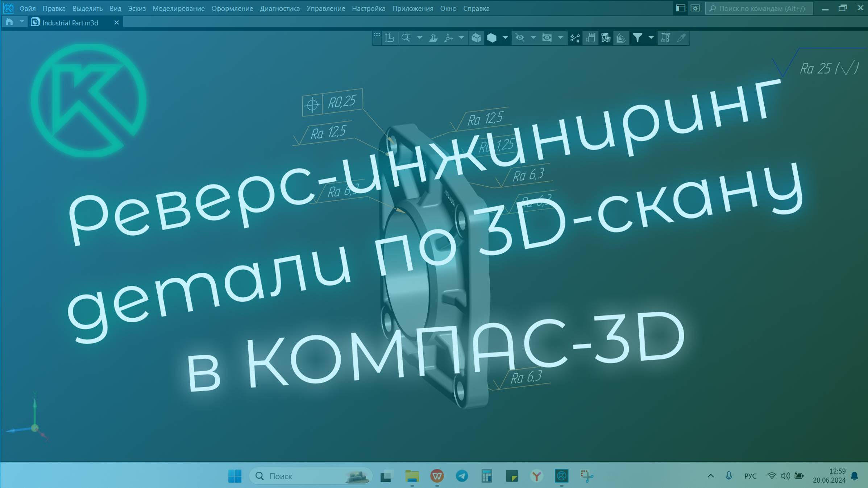Open the Справка menu

click(x=476, y=8)
